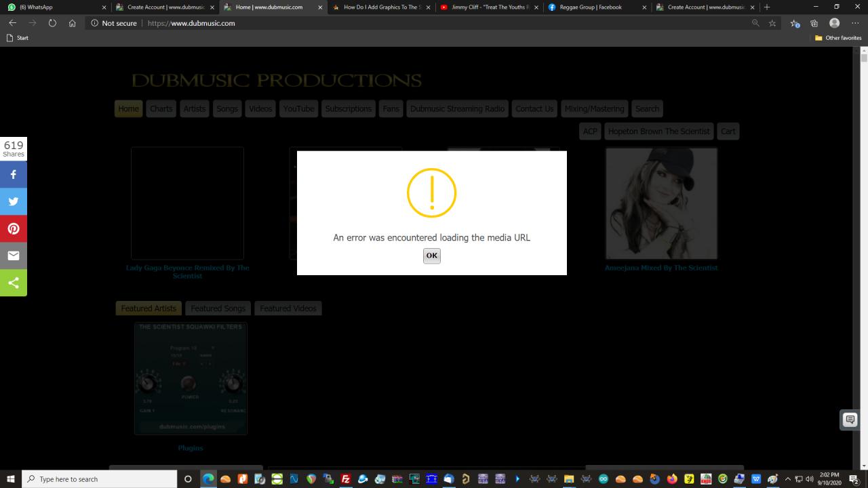Share page via email sidebar icon

click(14, 256)
